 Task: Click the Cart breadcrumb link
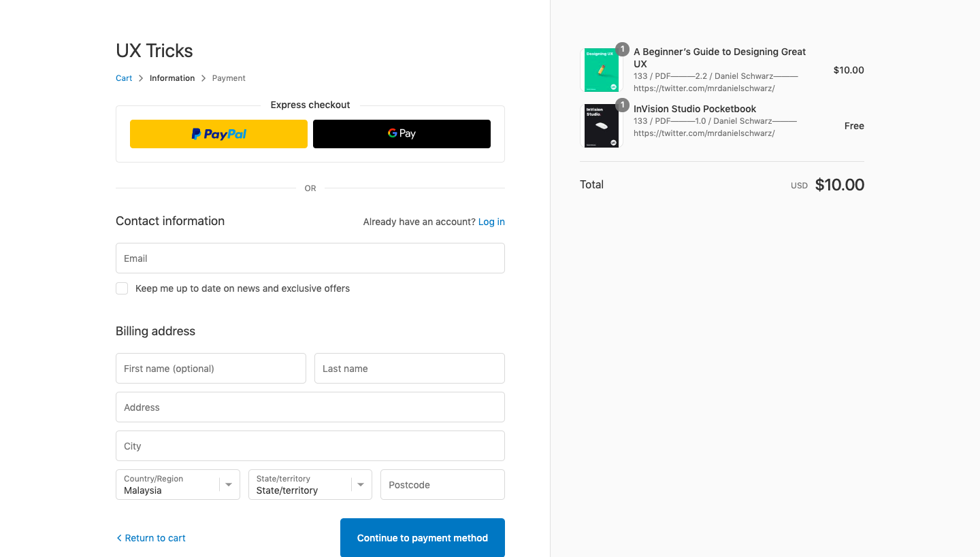click(124, 78)
